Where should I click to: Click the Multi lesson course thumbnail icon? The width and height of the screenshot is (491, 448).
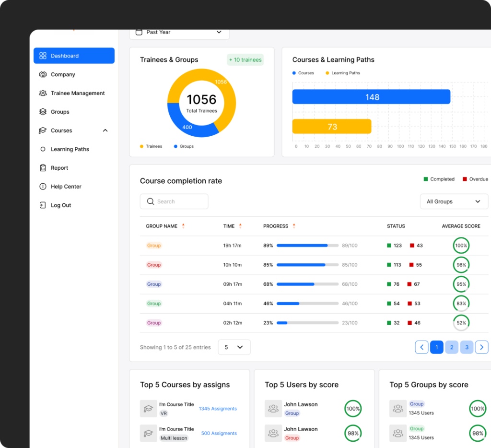149,433
